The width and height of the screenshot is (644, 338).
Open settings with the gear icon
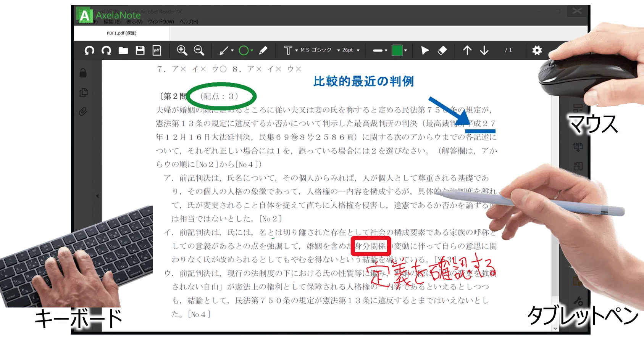click(x=537, y=50)
